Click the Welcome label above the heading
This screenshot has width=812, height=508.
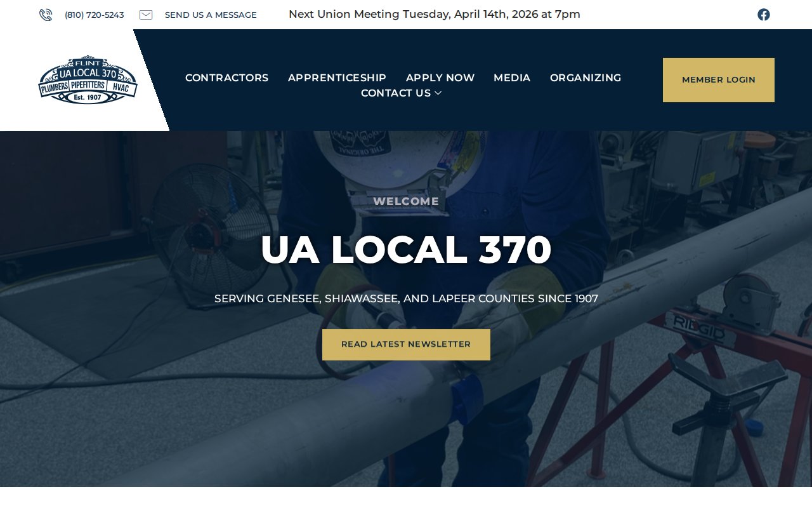click(406, 201)
